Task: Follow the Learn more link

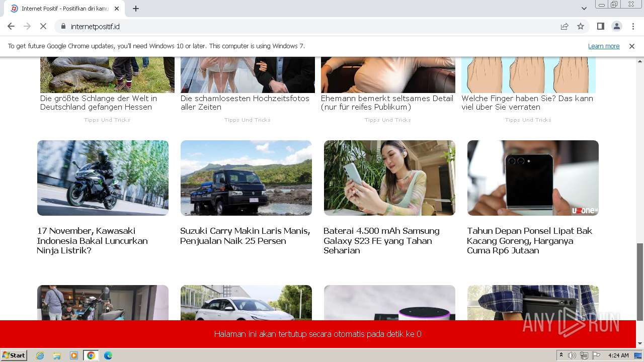Action: click(604, 46)
